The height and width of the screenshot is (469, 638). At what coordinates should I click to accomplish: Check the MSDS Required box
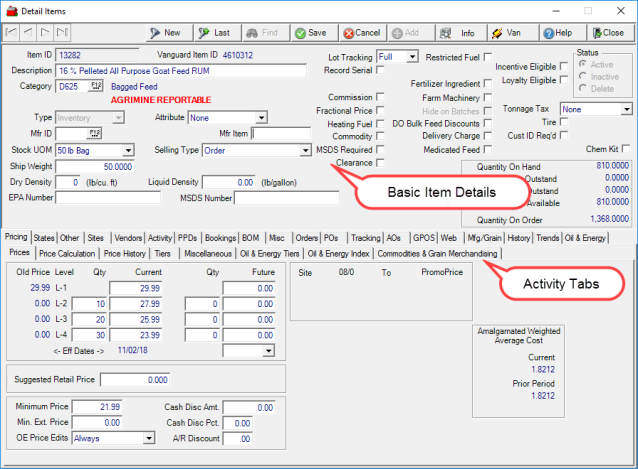click(382, 149)
